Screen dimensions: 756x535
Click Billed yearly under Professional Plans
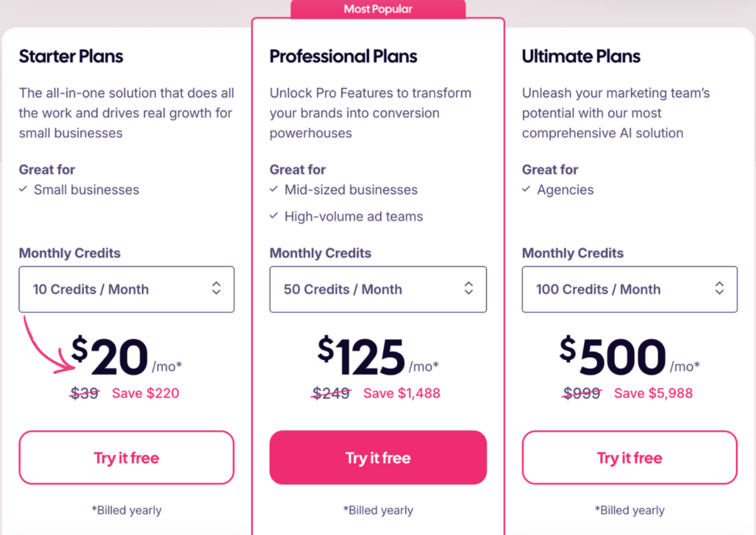point(378,510)
